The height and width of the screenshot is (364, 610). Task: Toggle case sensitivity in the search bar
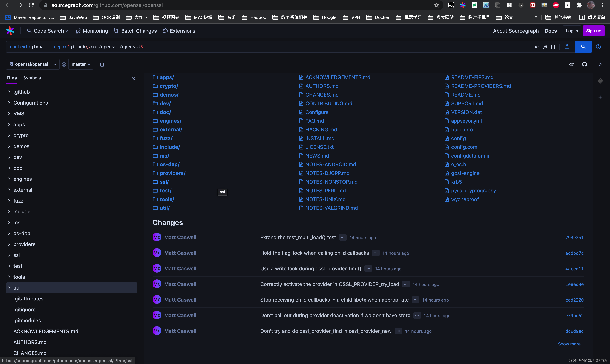537,47
